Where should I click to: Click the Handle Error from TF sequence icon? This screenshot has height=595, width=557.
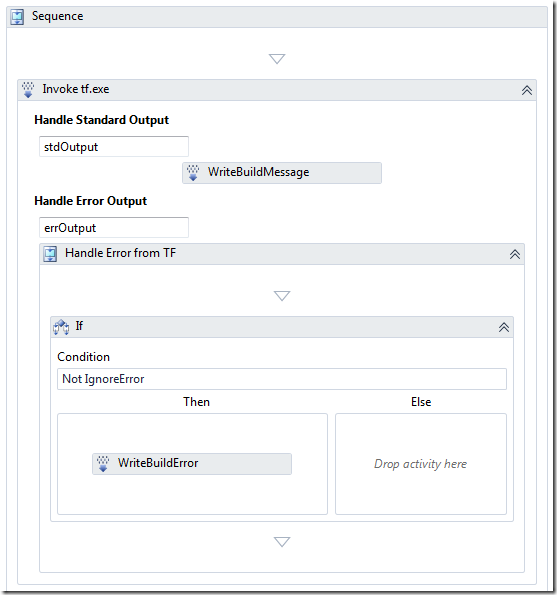50,254
